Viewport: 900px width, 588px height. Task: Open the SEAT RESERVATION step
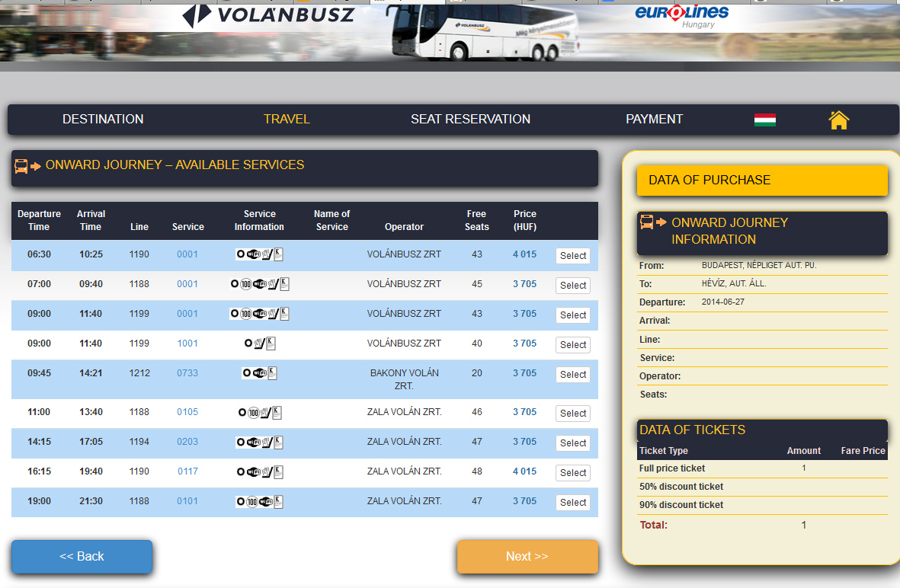[x=471, y=120]
